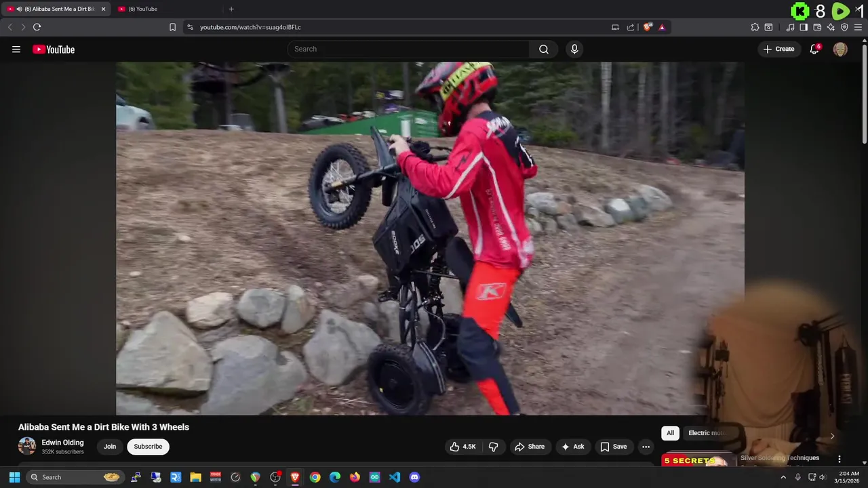This screenshot has height=488, width=868.
Task: Open the system tray volume control
Action: point(823,477)
